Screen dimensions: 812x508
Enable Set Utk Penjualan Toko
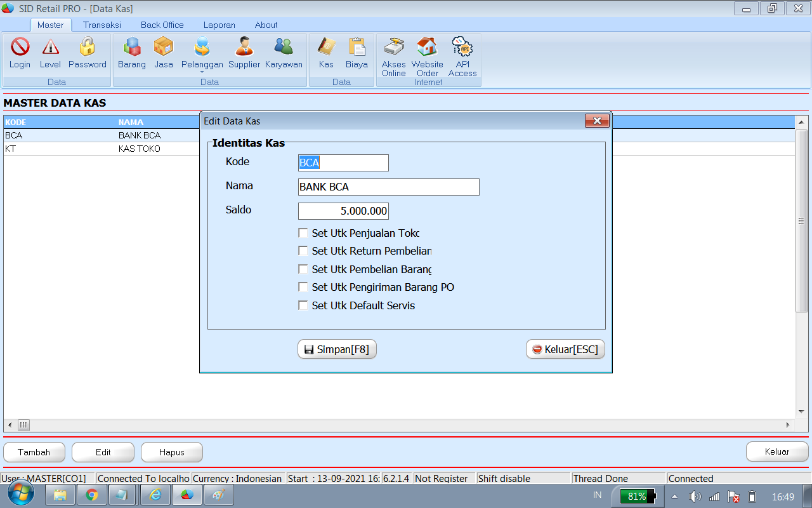[303, 232]
